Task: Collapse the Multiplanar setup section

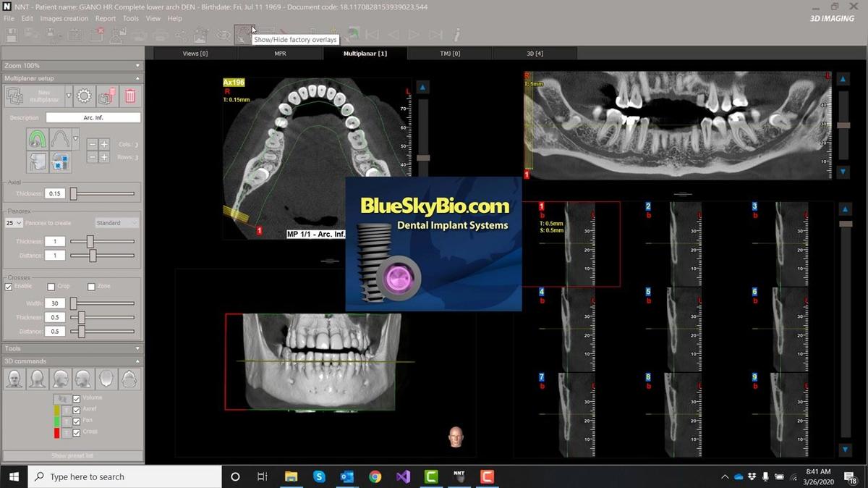Action: [x=72, y=78]
